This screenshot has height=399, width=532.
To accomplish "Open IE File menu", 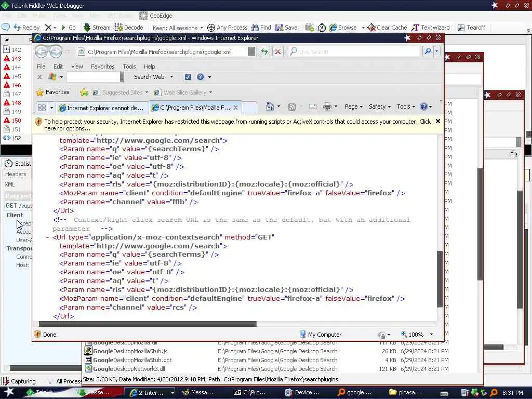I will click(41, 66).
